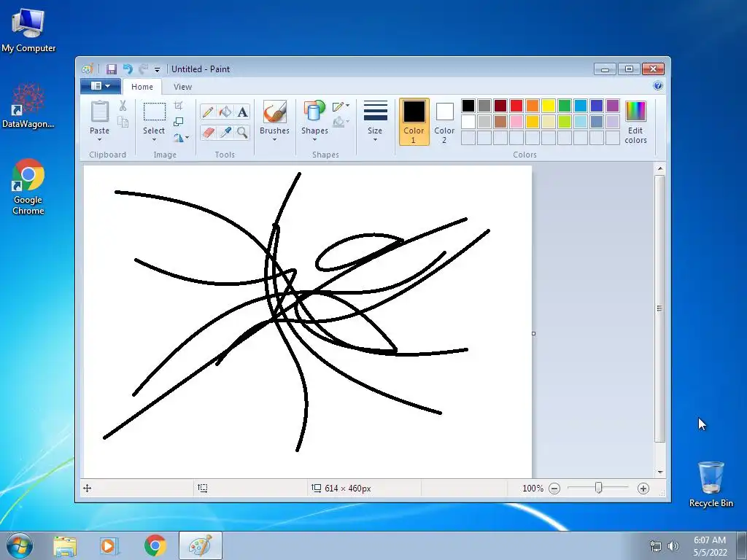
Task: Open the Select dropdown arrow
Action: pyautogui.click(x=154, y=139)
